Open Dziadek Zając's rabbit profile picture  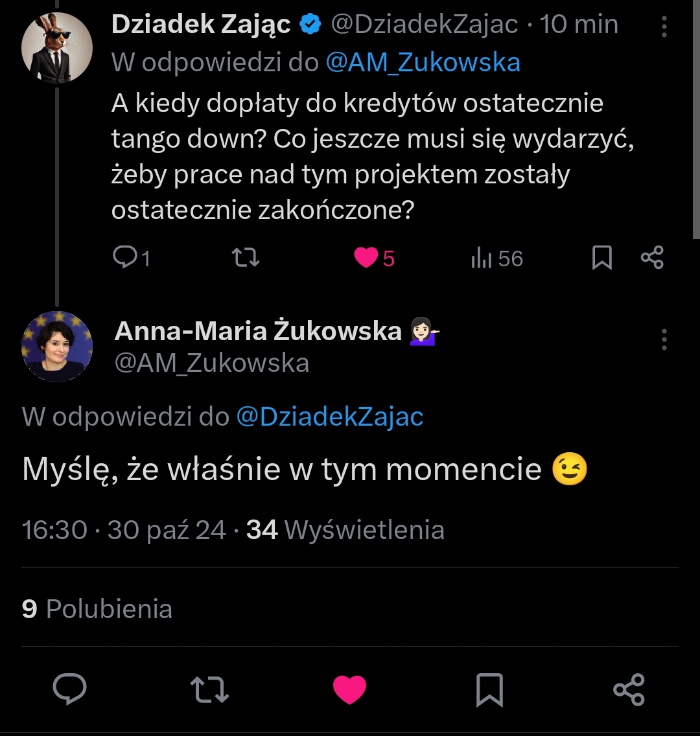[x=57, y=47]
